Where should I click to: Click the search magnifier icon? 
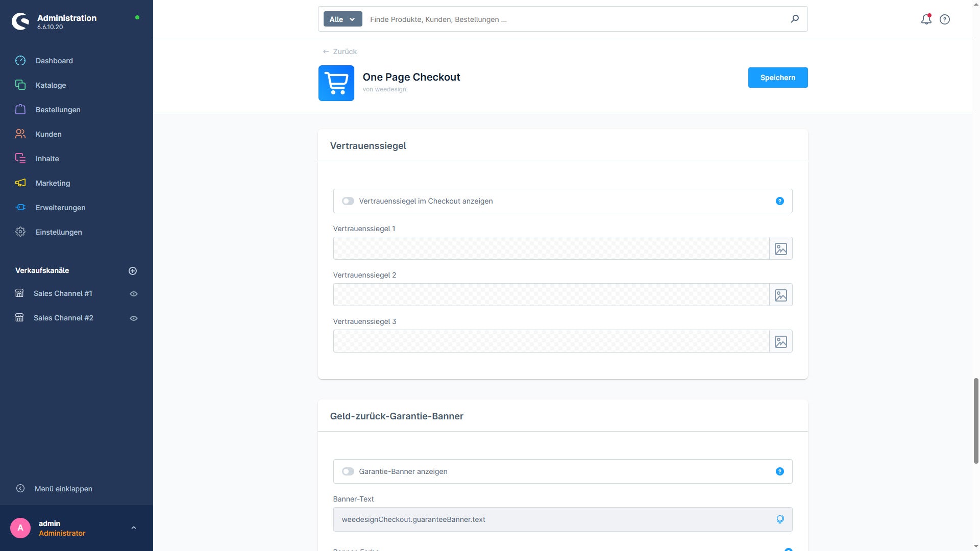795,19
